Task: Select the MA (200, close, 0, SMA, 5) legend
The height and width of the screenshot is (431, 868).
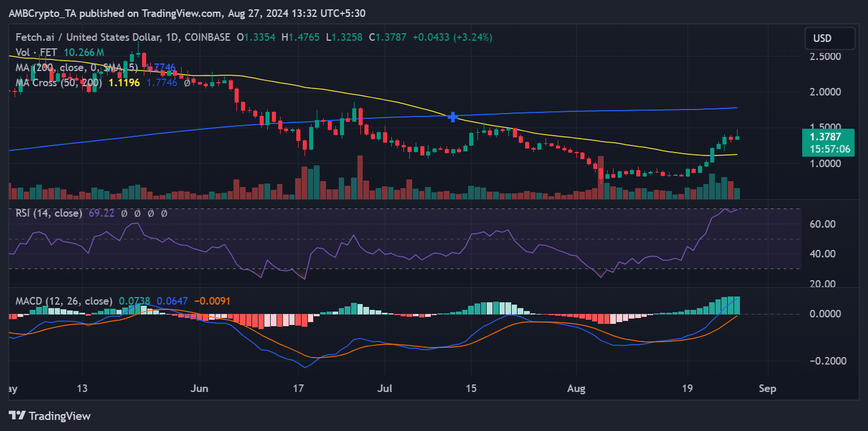Action: pyautogui.click(x=78, y=68)
